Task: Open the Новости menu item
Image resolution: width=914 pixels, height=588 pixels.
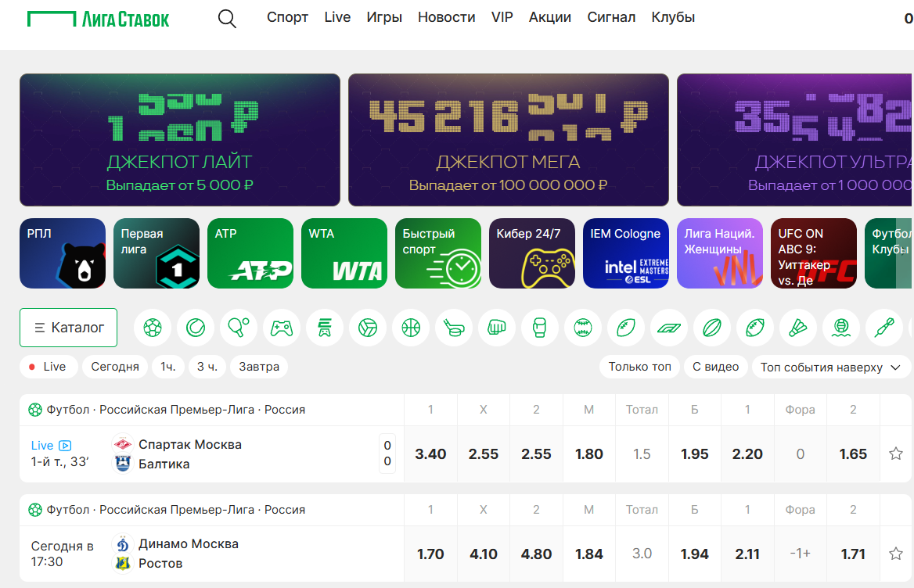Action: tap(446, 17)
